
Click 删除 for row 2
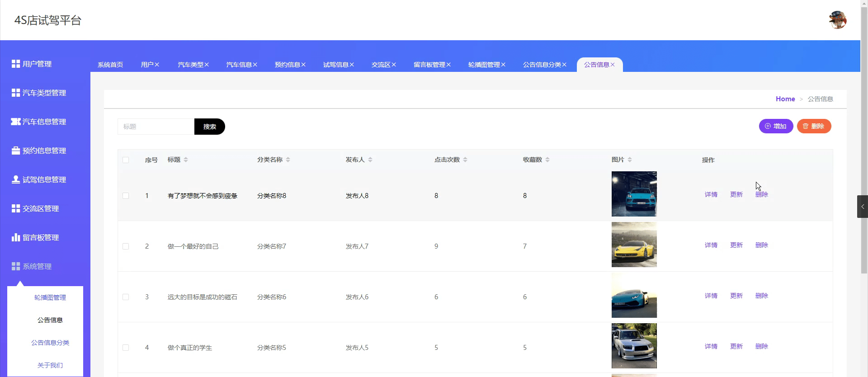click(762, 245)
